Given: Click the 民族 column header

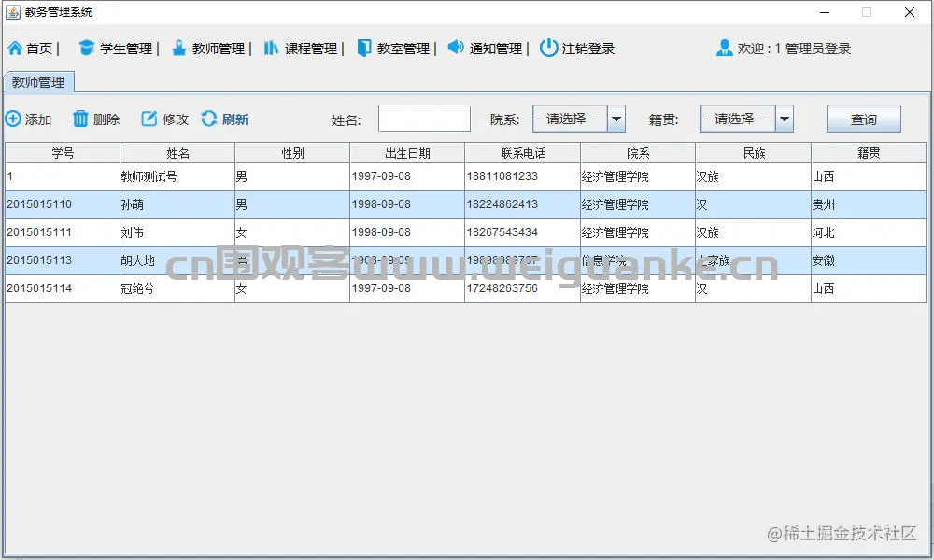Looking at the screenshot, I should 754,153.
